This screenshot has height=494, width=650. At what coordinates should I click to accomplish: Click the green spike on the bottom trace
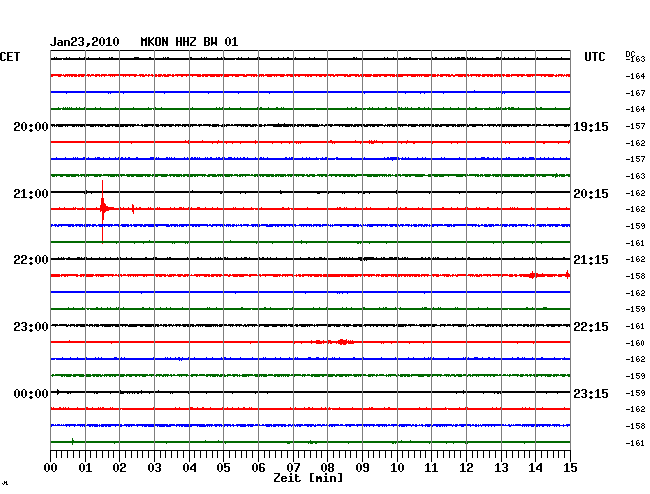73,441
